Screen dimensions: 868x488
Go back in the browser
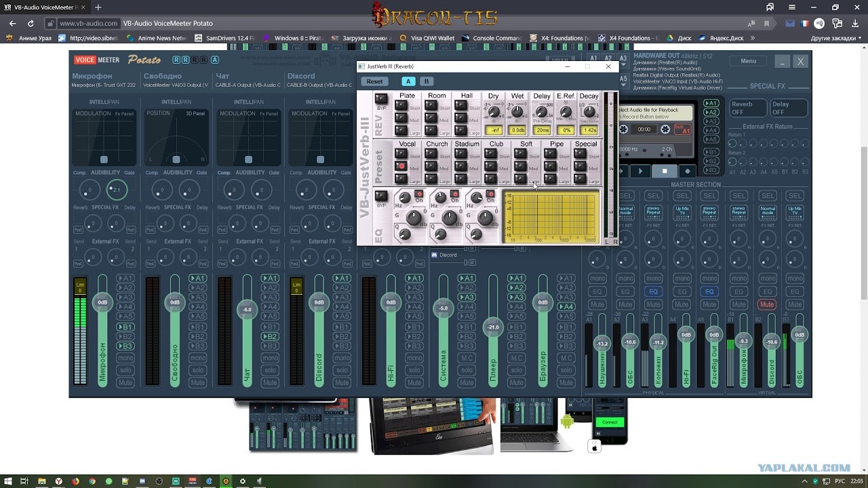[12, 23]
